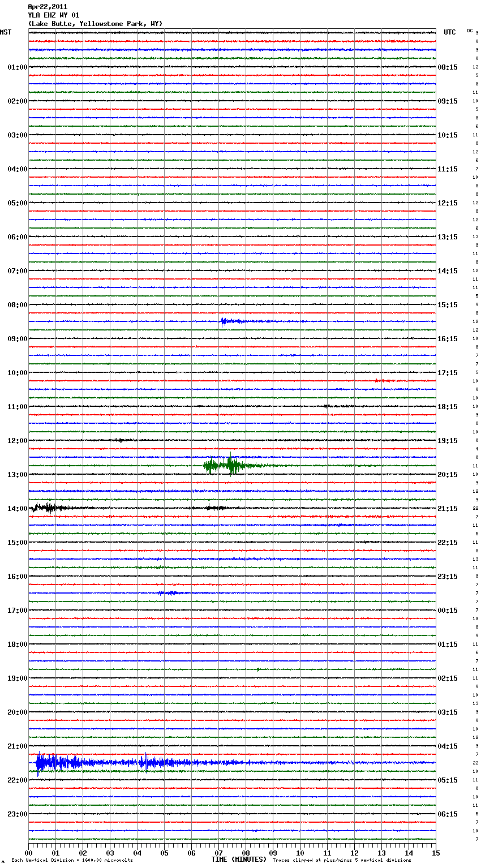The height and width of the screenshot is (868, 481).
Task: Pick the 18:15 UTC time label
Action: [x=448, y=407]
